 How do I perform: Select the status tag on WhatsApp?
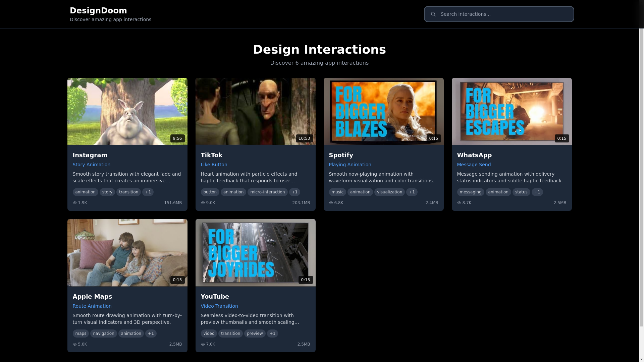click(x=522, y=192)
